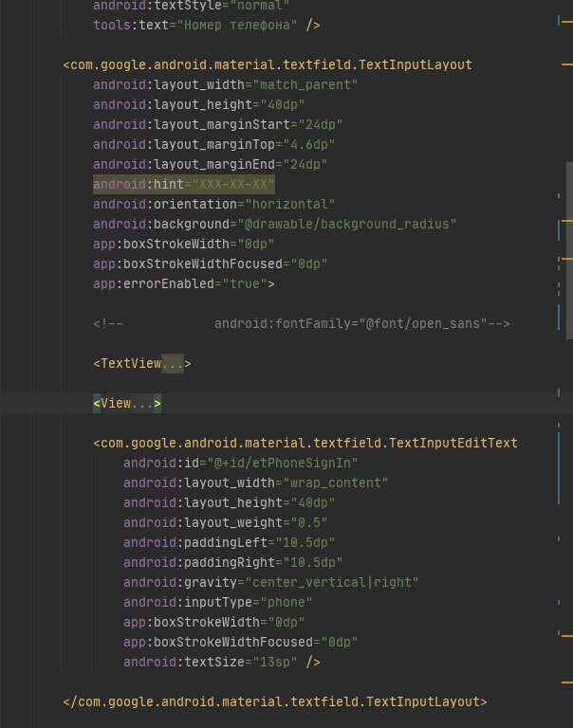
Task: Click the gravity="center_vertical|right" attribute
Action: [271, 583]
